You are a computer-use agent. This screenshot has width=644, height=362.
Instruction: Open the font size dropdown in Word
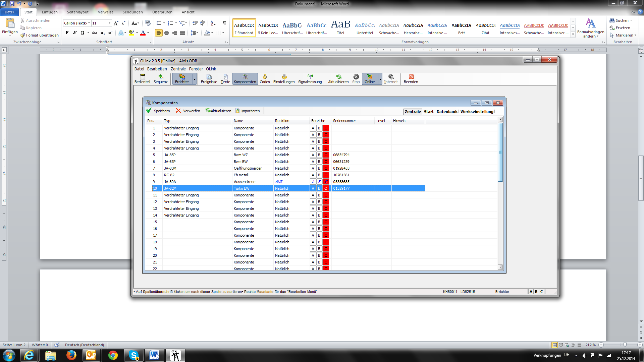point(109,23)
